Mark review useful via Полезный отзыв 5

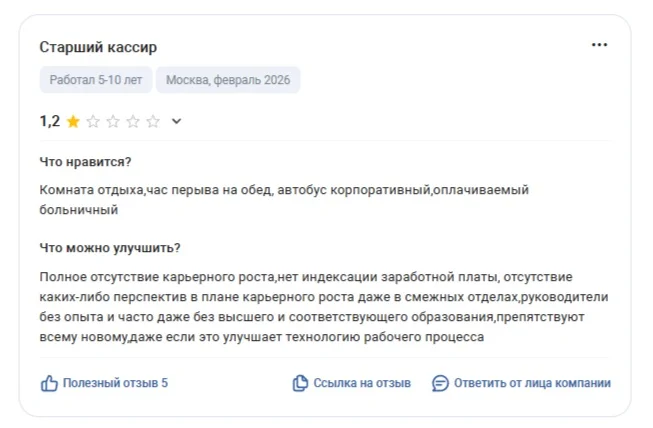(104, 383)
